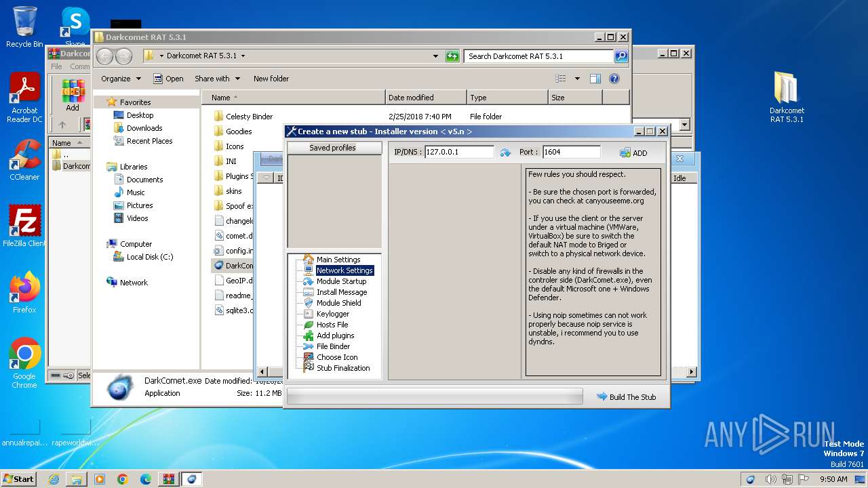Focus the Port input field
Image resolution: width=868 pixels, height=488 pixels.
[x=571, y=152]
